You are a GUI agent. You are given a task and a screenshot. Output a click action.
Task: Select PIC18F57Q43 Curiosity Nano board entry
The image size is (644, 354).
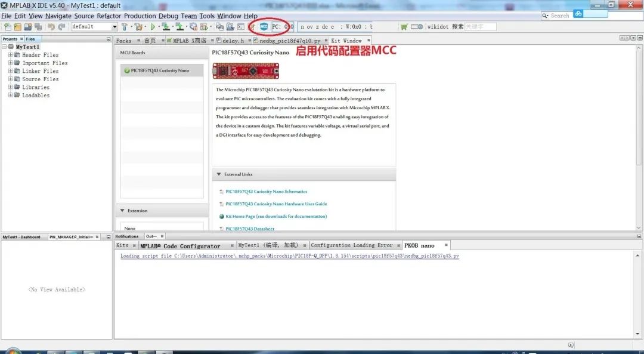pyautogui.click(x=160, y=70)
